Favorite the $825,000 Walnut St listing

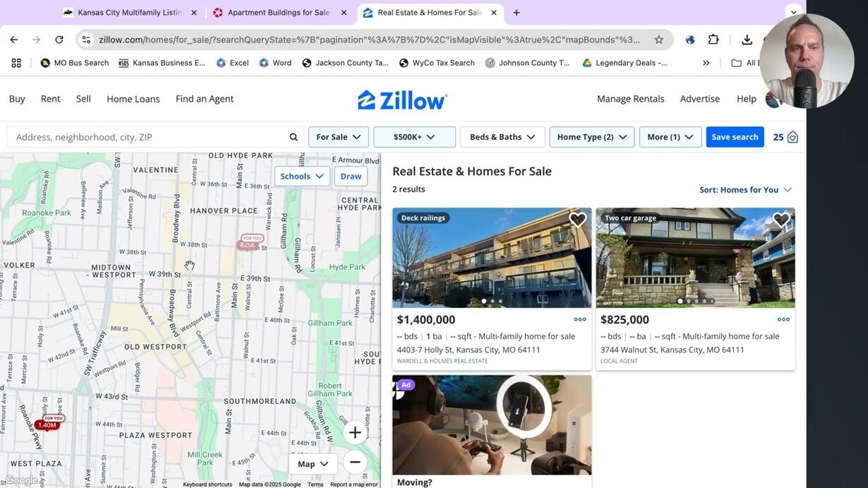point(781,220)
